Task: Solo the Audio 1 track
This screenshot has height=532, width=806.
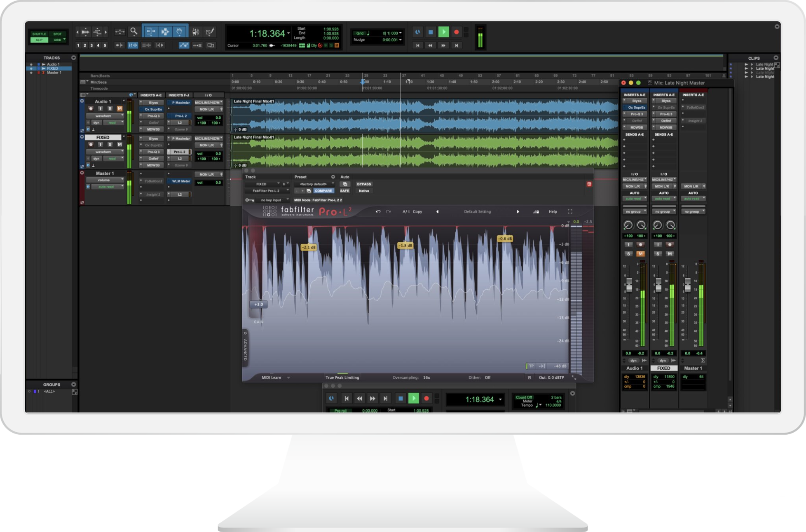Action: click(110, 108)
